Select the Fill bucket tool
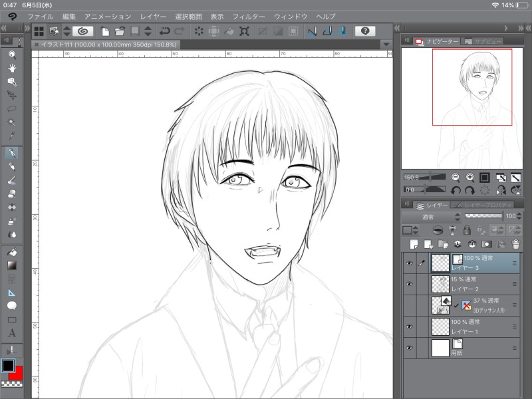Viewport: 532px width, 399px height. [x=12, y=252]
